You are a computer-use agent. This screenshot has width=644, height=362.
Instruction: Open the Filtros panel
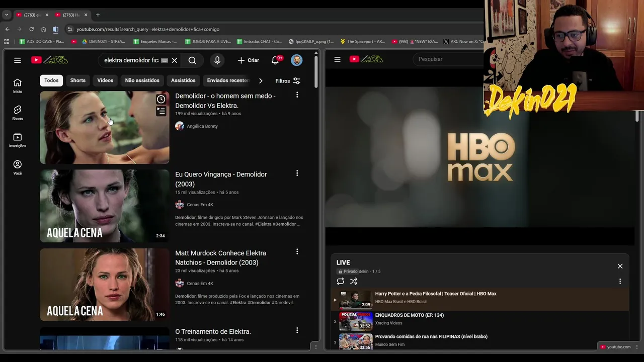288,80
